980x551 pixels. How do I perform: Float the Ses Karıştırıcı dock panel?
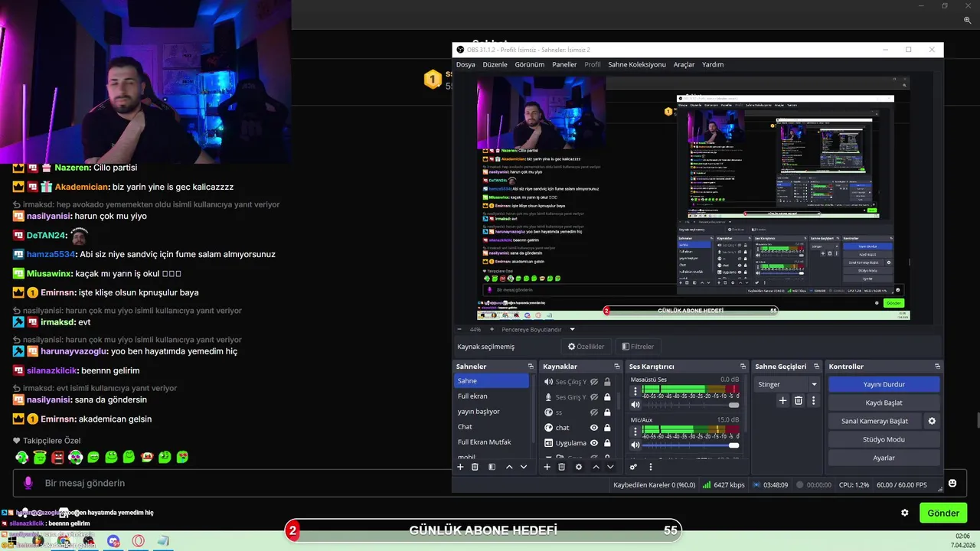(x=743, y=367)
